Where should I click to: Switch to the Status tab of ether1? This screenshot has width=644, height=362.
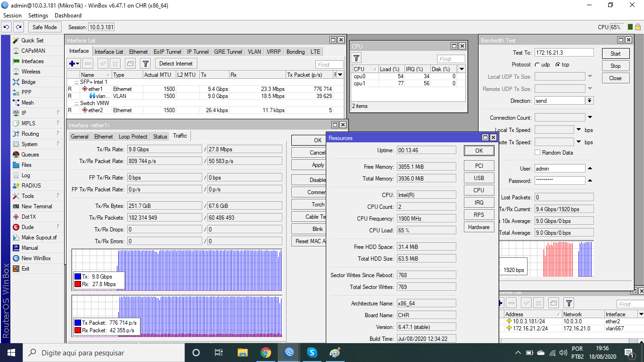click(160, 137)
